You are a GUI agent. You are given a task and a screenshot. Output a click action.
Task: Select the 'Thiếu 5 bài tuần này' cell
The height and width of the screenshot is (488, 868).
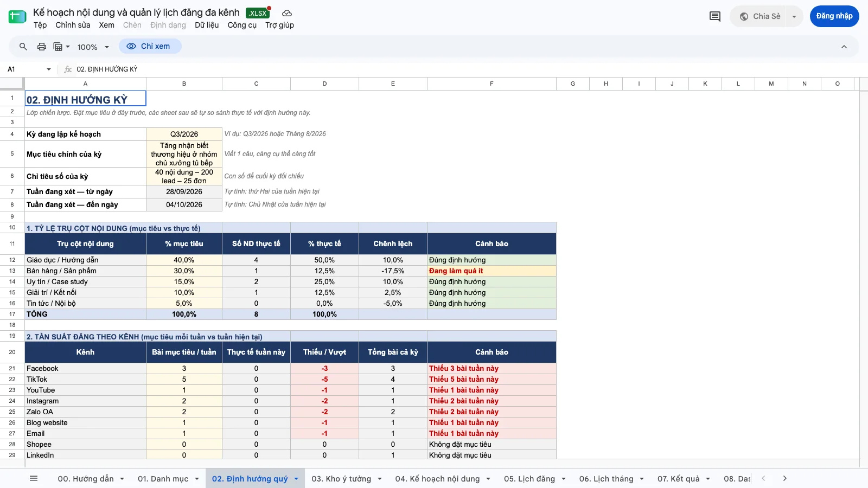[x=492, y=379]
